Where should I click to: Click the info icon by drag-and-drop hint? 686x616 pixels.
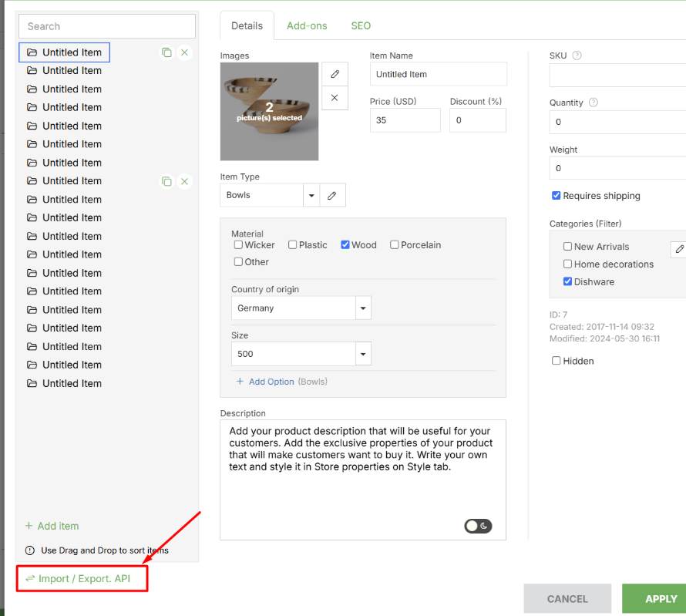coord(30,550)
